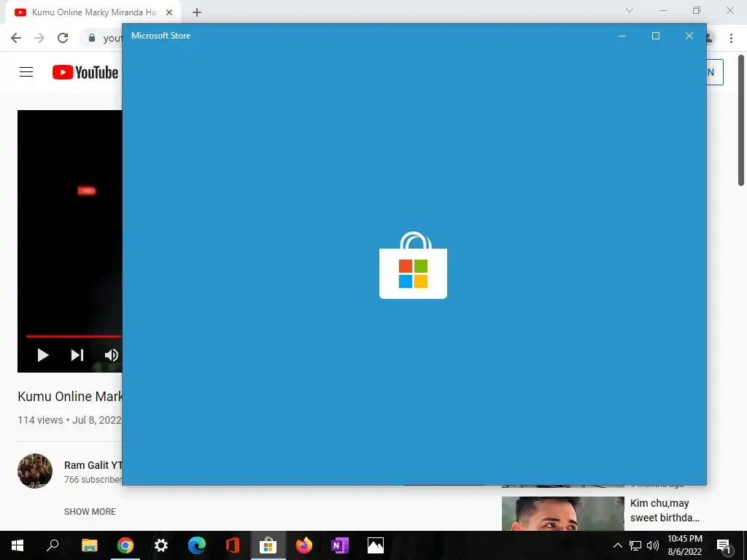Switch to Chrome in the taskbar
The image size is (747, 560).
click(x=125, y=545)
